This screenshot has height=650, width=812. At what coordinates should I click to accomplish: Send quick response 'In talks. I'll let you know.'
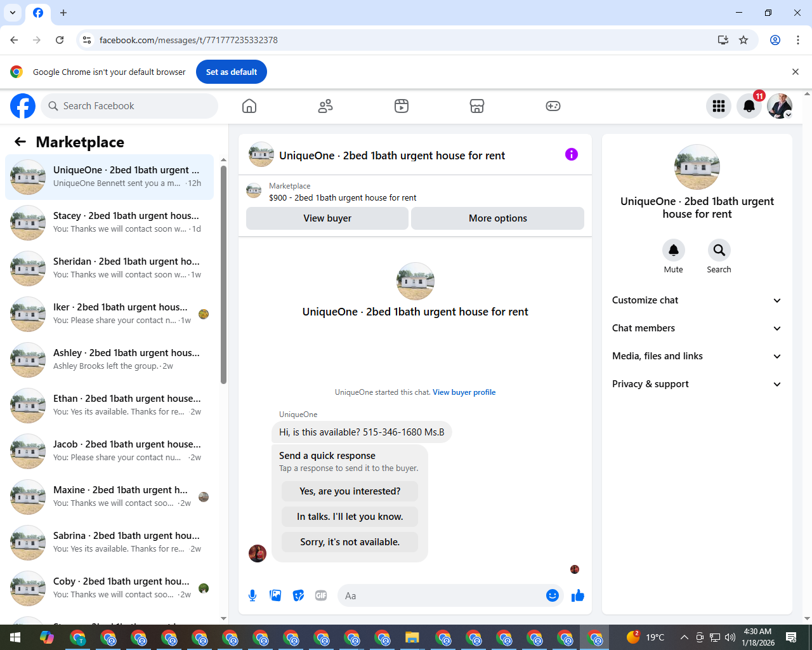350,517
